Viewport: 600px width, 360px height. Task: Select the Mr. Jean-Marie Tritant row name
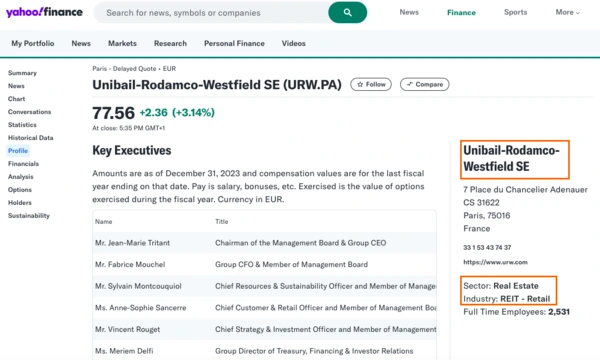click(x=132, y=243)
